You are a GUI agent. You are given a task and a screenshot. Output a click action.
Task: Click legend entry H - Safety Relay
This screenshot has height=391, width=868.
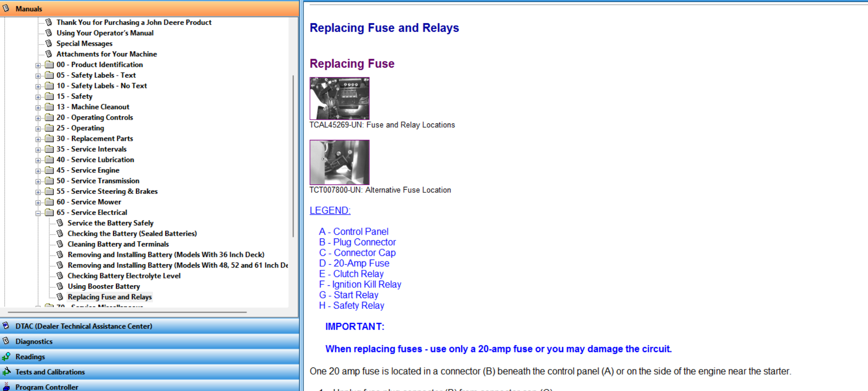[351, 306]
